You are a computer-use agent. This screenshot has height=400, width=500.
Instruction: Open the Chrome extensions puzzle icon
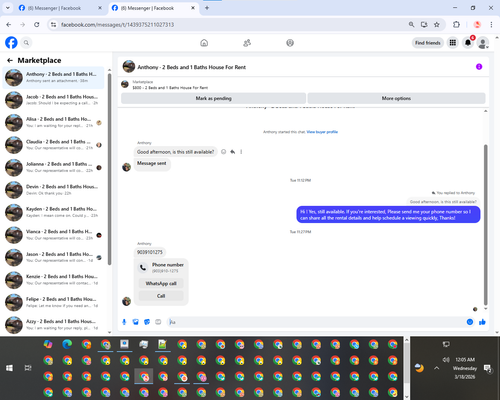point(456,24)
